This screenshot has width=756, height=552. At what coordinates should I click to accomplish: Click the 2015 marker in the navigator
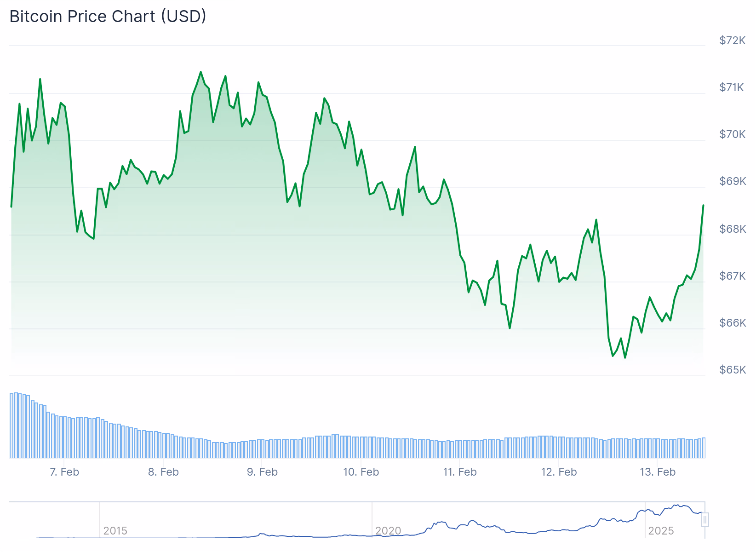115,531
